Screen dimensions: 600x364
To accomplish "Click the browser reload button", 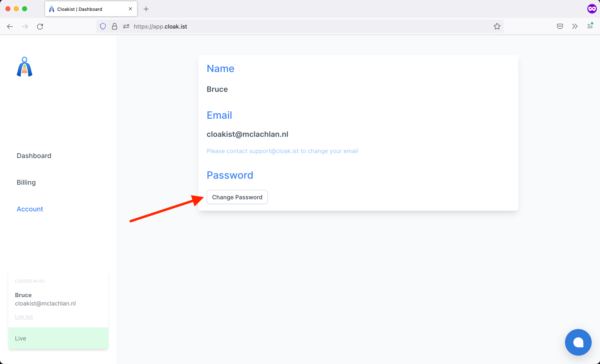I will click(x=40, y=26).
